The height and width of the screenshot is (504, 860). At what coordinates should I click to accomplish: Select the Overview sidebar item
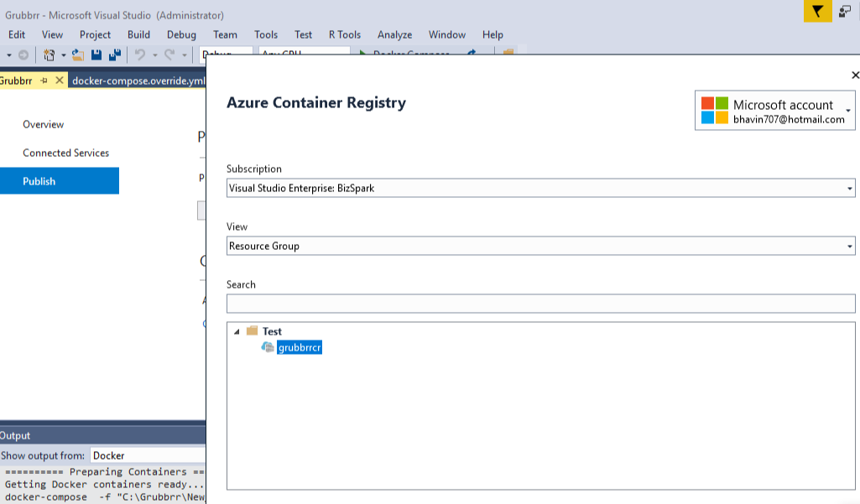[44, 124]
